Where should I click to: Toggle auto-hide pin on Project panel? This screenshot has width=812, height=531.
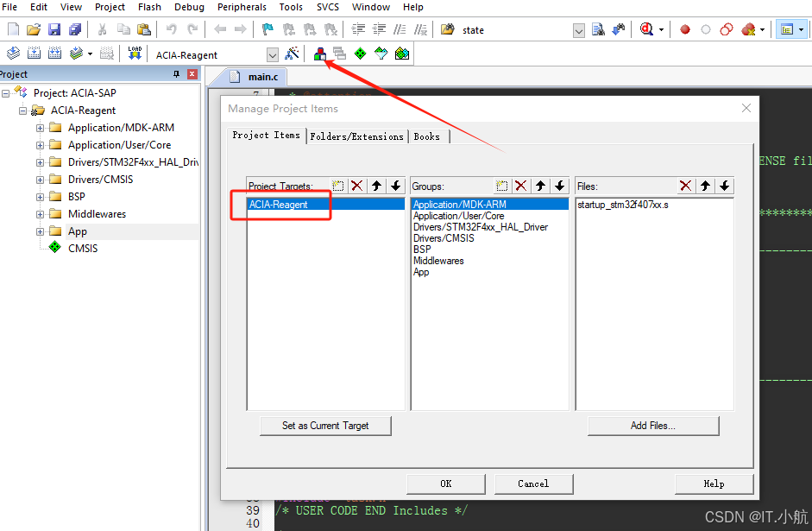pyautogui.click(x=177, y=74)
